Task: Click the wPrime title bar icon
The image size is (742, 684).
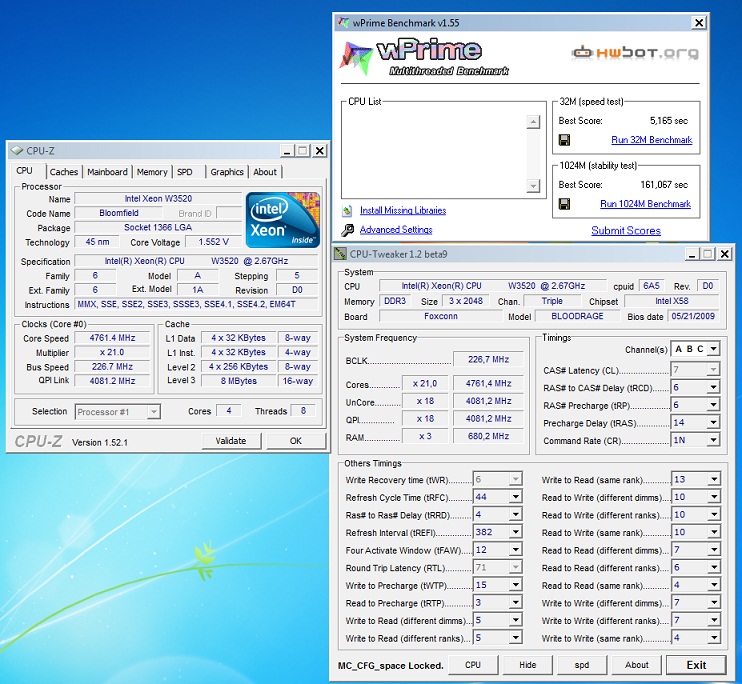Action: pos(343,23)
